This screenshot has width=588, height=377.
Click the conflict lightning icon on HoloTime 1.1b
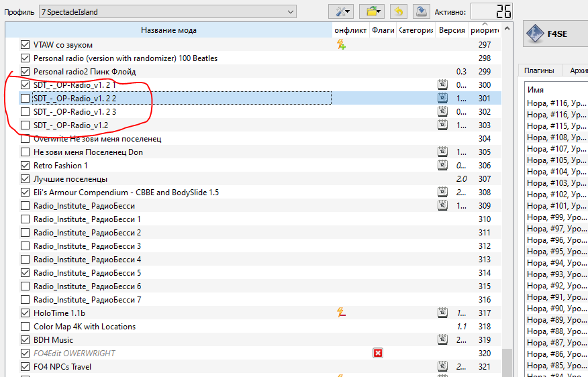pyautogui.click(x=341, y=313)
